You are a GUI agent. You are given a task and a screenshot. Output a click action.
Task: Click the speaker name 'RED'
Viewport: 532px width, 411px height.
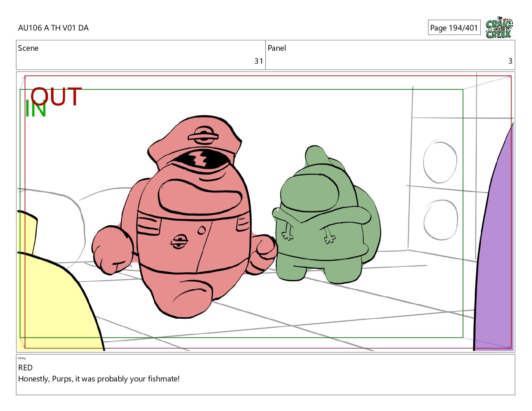25,368
